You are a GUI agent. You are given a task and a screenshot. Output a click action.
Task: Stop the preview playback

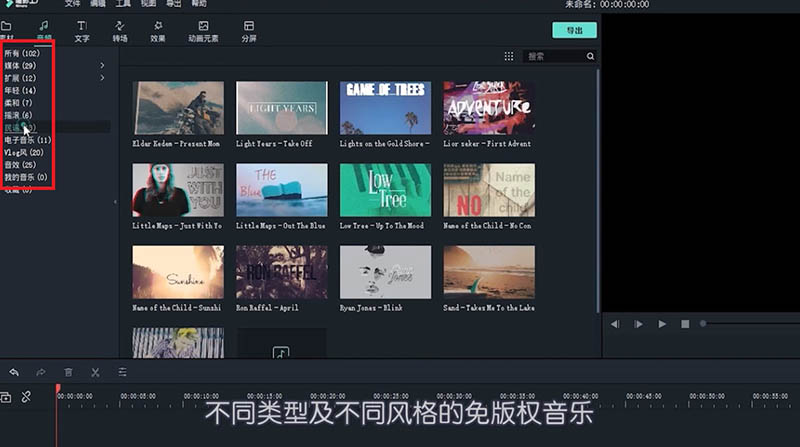(685, 324)
